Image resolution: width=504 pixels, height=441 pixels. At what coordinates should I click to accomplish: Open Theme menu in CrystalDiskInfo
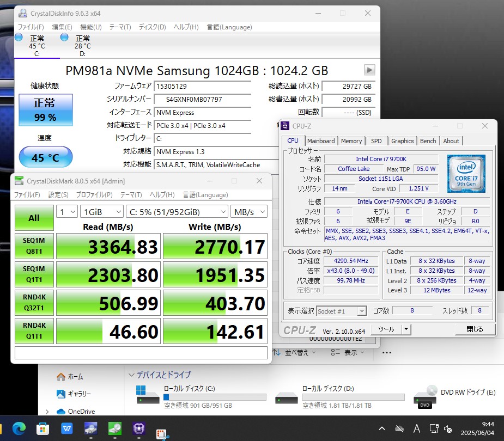pos(120,27)
